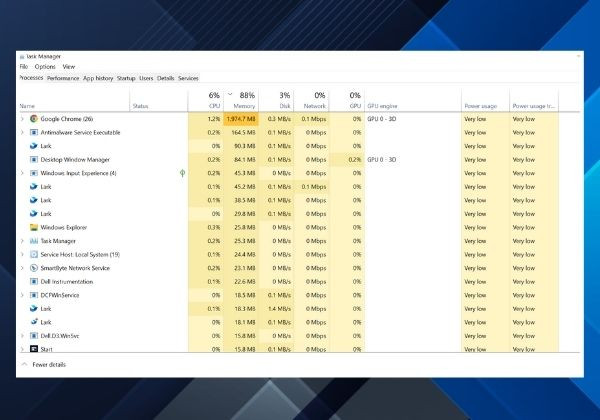Image resolution: width=600 pixels, height=420 pixels.
Task: Click the 164.5 MB memory cell
Action: point(241,132)
